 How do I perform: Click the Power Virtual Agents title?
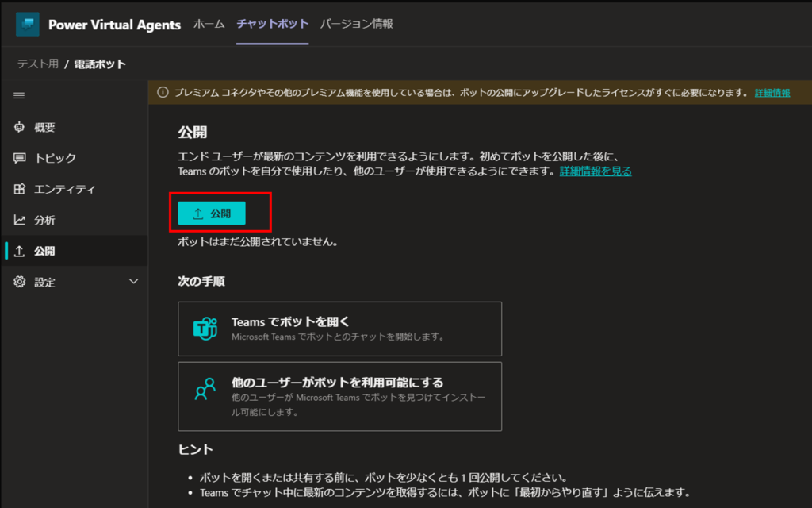pos(114,25)
